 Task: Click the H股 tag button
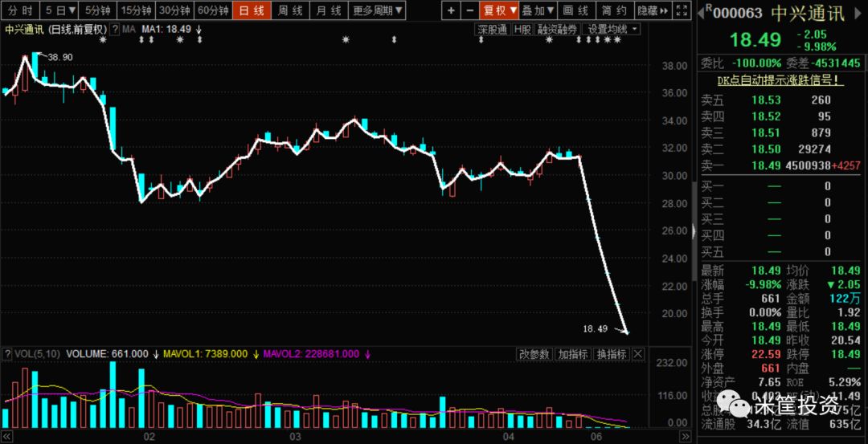[x=522, y=29]
